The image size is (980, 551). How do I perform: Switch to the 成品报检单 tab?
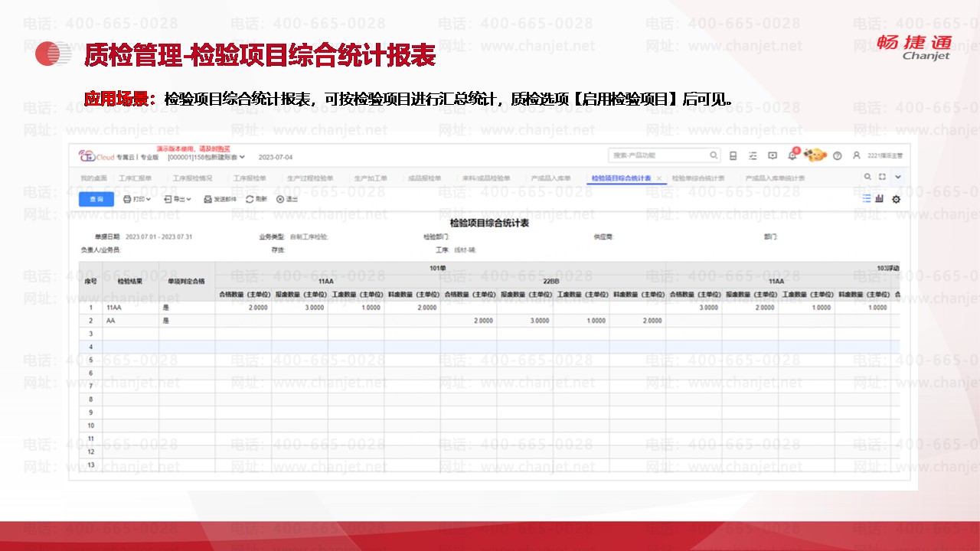[x=424, y=178]
